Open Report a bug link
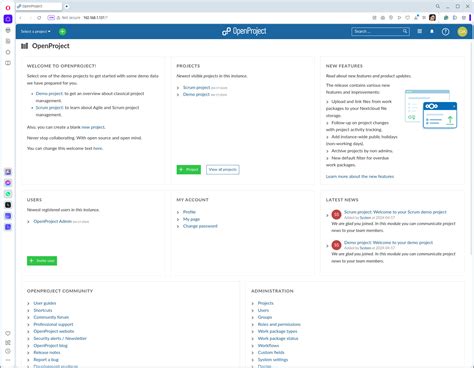Image resolution: width=474 pixels, height=368 pixels. point(46,360)
